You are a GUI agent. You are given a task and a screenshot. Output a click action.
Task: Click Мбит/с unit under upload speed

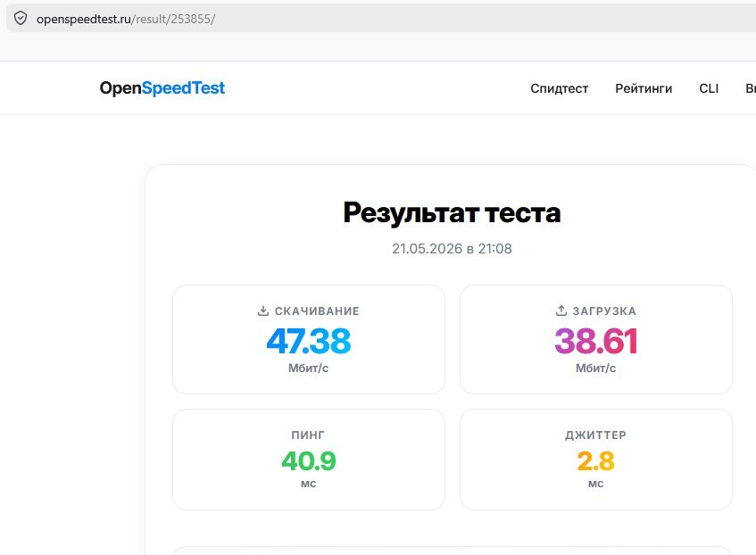[x=595, y=368]
